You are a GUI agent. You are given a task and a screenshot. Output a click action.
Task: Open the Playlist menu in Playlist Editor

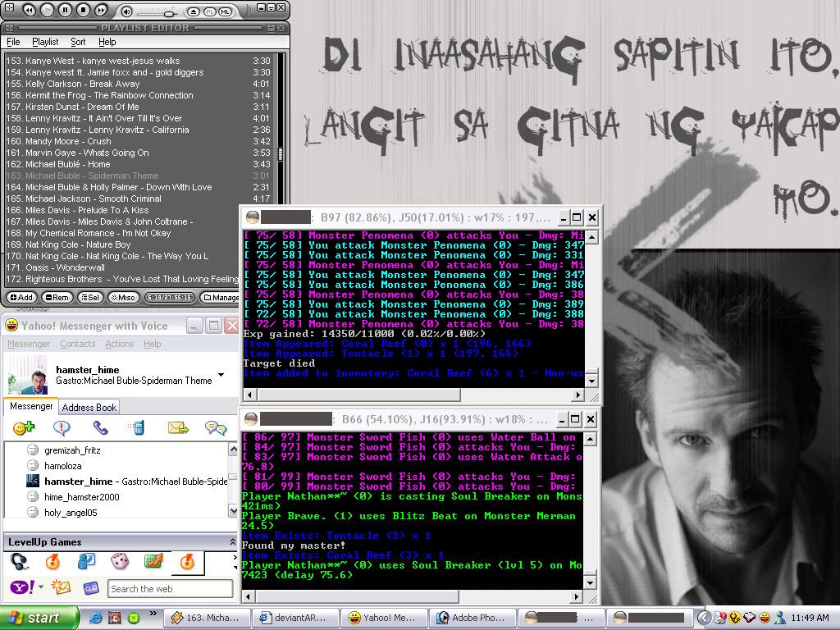pos(45,42)
